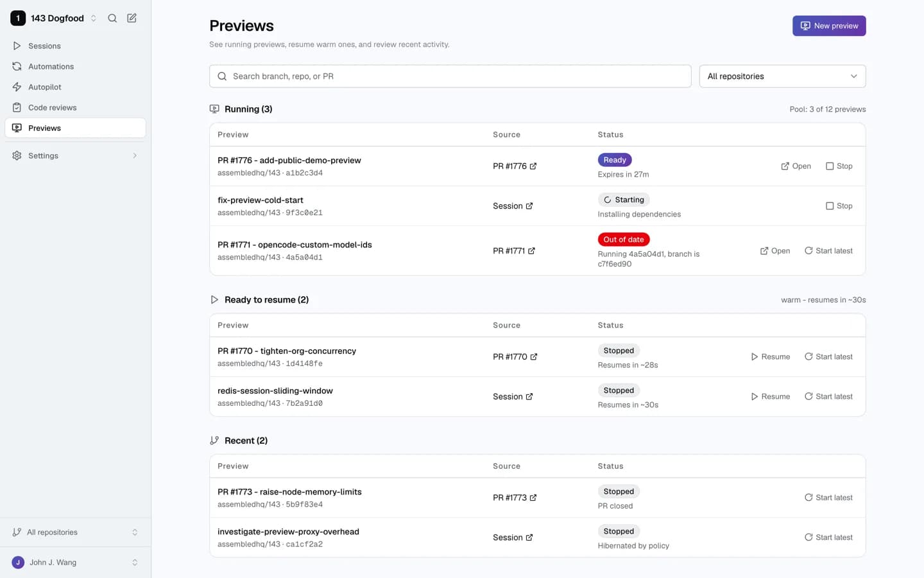Click the Stopped badge in the PR #1770 row
924x578 pixels.
[619, 351]
